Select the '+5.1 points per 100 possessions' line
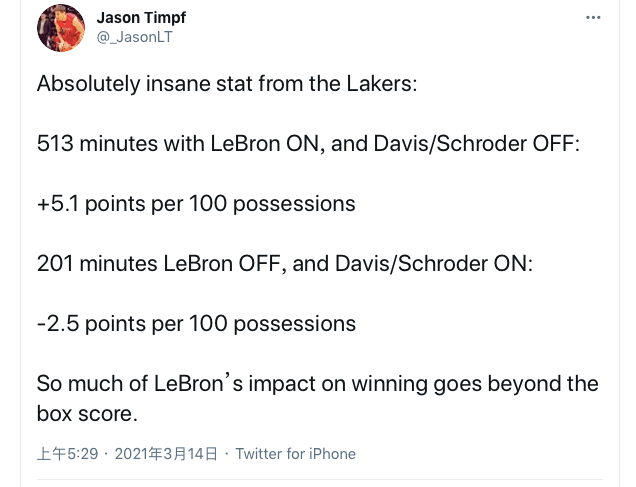Screen dimensions: 636x487 196,204
